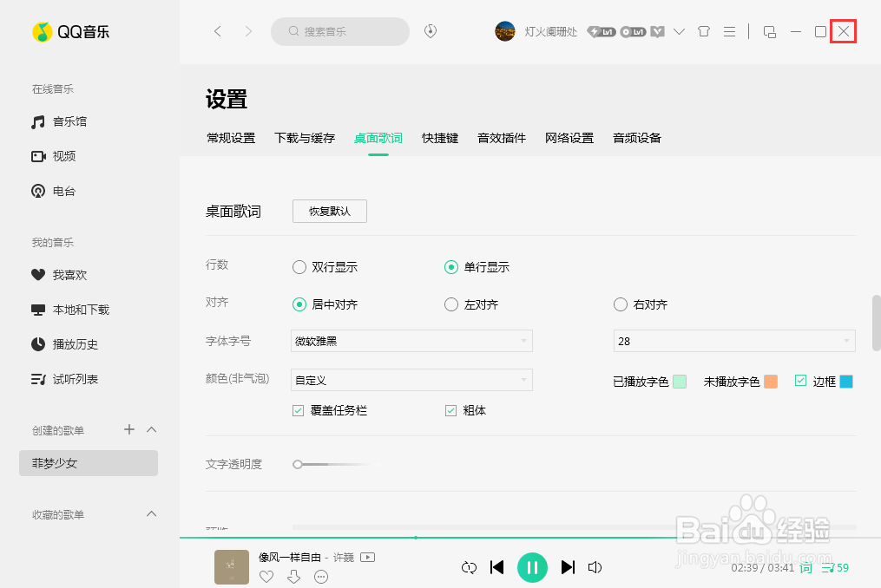Collapse the 收藏的歌单 section
This screenshot has height=588, width=881.
[150, 514]
